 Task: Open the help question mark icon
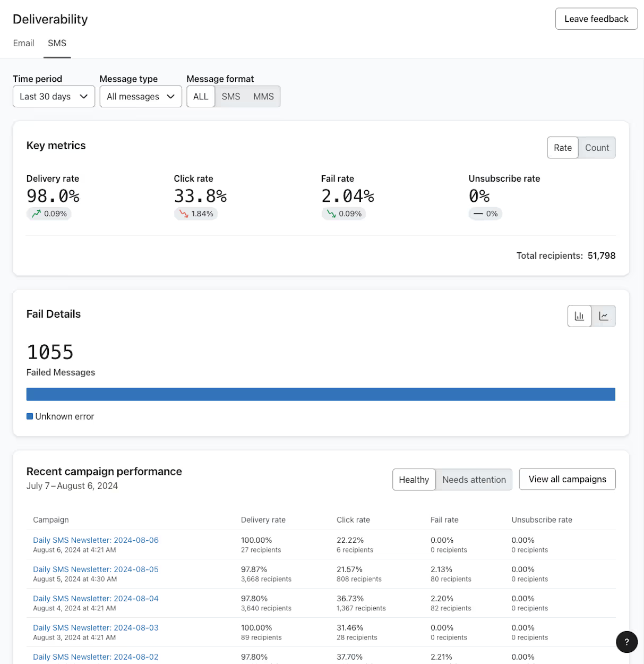pyautogui.click(x=626, y=642)
